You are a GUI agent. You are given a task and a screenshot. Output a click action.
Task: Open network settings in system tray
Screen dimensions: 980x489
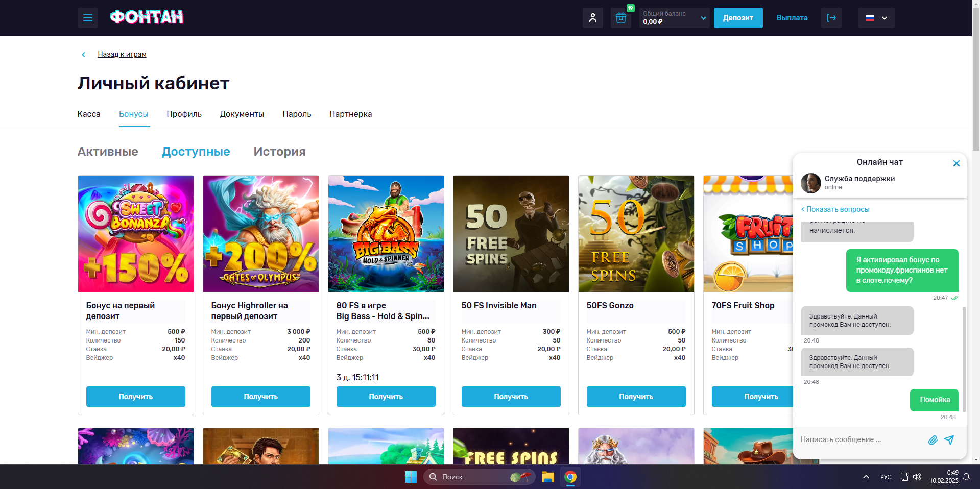pos(904,477)
